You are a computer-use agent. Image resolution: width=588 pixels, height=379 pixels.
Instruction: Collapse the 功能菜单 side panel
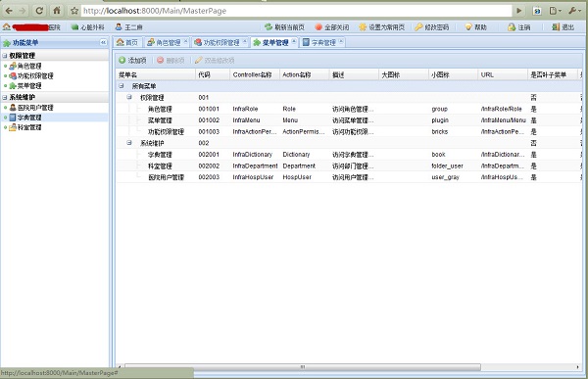click(x=103, y=42)
